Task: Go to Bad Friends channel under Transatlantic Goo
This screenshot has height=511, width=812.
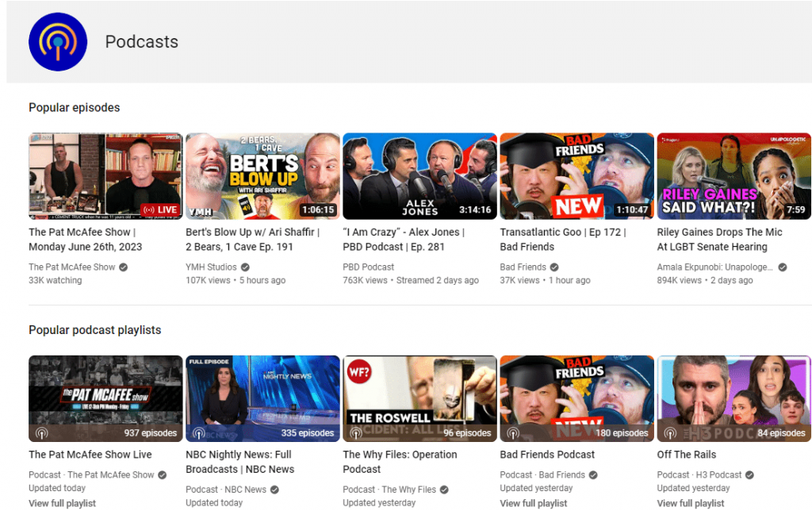Action: (523, 267)
